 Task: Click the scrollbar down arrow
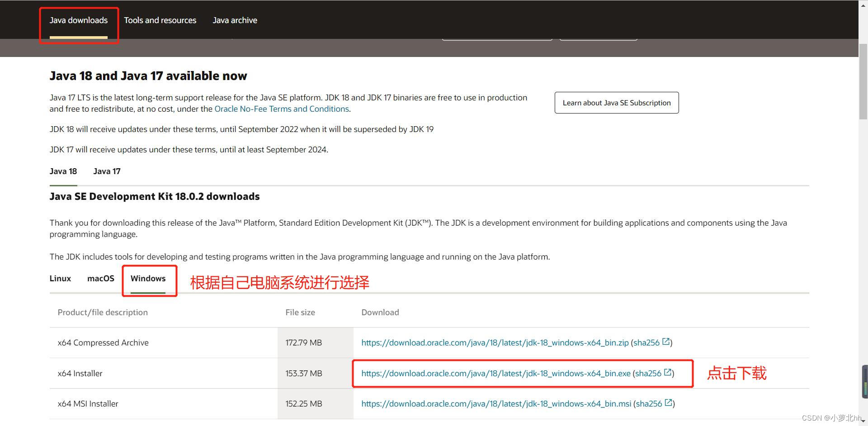click(x=863, y=421)
